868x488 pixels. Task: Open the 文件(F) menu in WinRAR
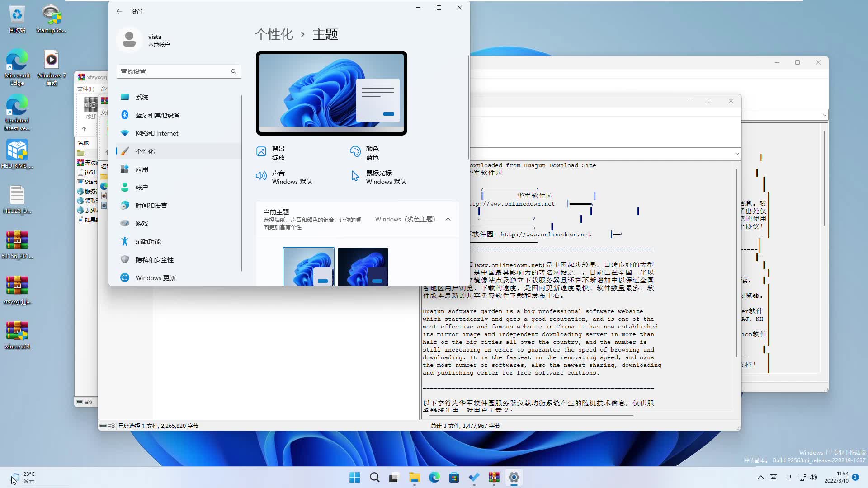[x=86, y=89]
